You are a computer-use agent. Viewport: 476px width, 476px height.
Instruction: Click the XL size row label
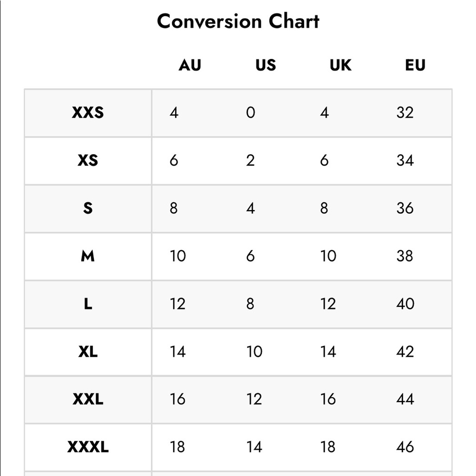(88, 352)
